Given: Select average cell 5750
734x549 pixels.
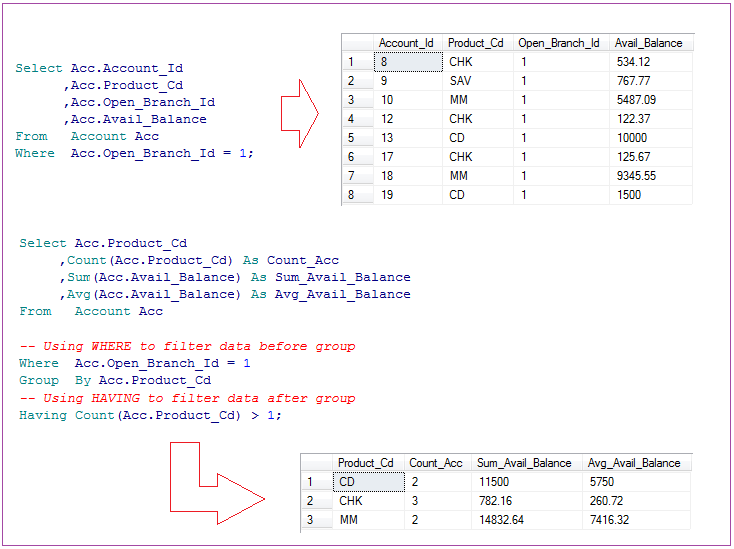Looking at the screenshot, I should (637, 482).
